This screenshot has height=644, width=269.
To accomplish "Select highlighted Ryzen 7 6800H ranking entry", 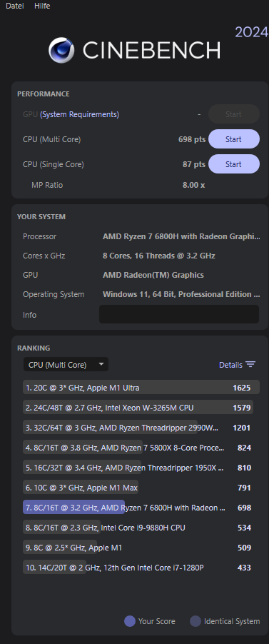I will click(x=141, y=507).
